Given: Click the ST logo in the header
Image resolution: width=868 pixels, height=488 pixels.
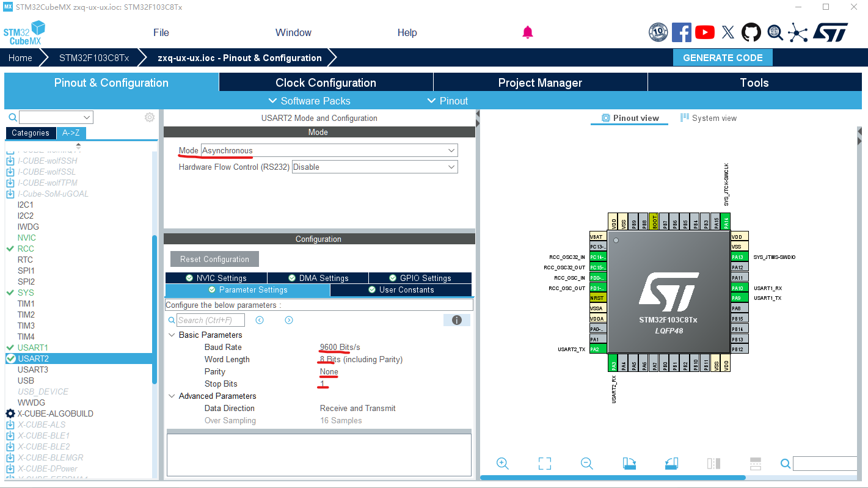Looking at the screenshot, I should pos(830,32).
